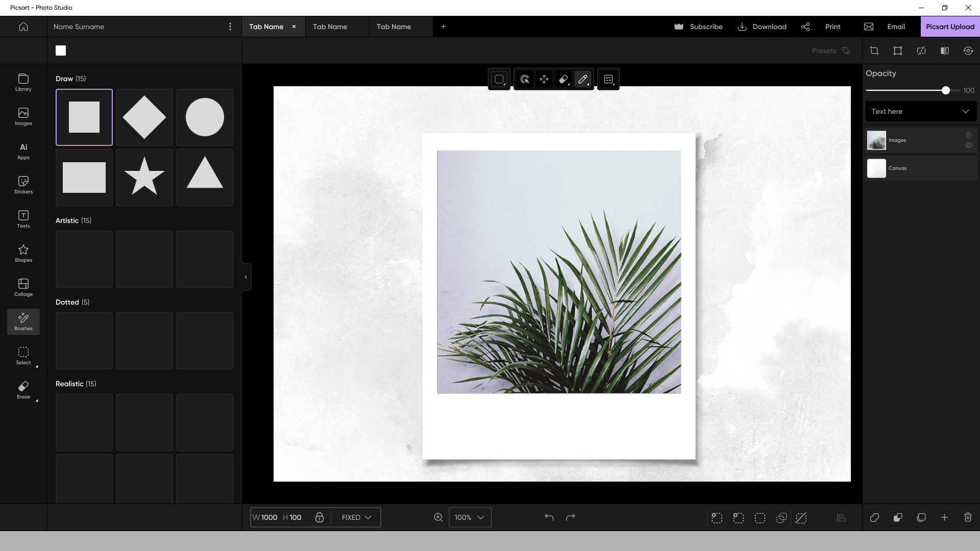Open the Shapes panel
The width and height of the screenshot is (980, 551).
(x=23, y=253)
